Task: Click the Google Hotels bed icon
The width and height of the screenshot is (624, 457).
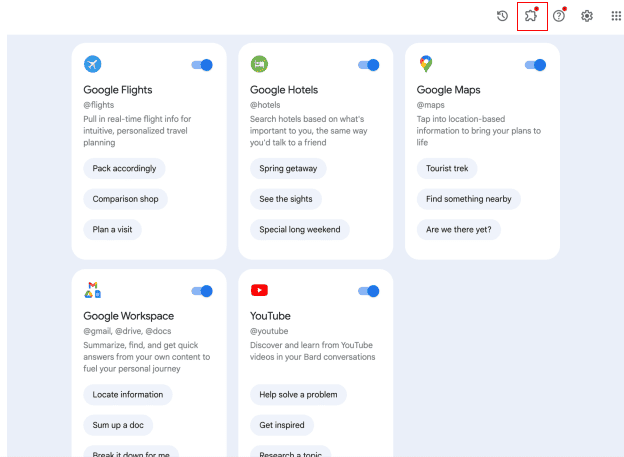Action: [259, 64]
